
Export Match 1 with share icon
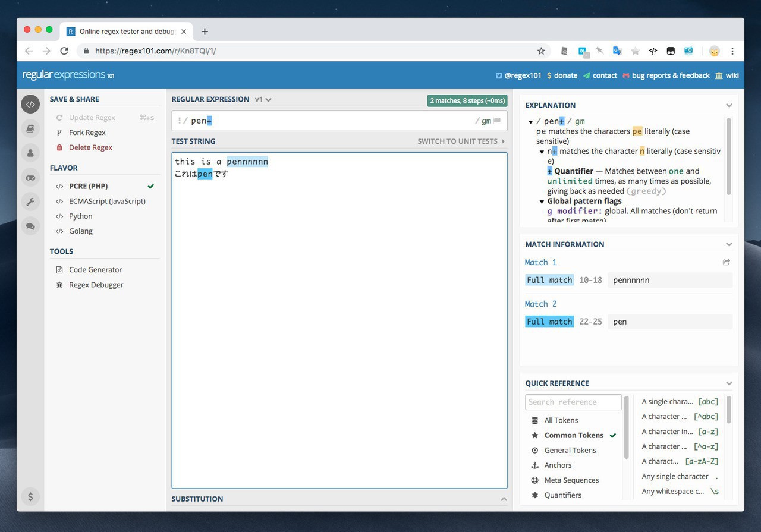click(726, 262)
